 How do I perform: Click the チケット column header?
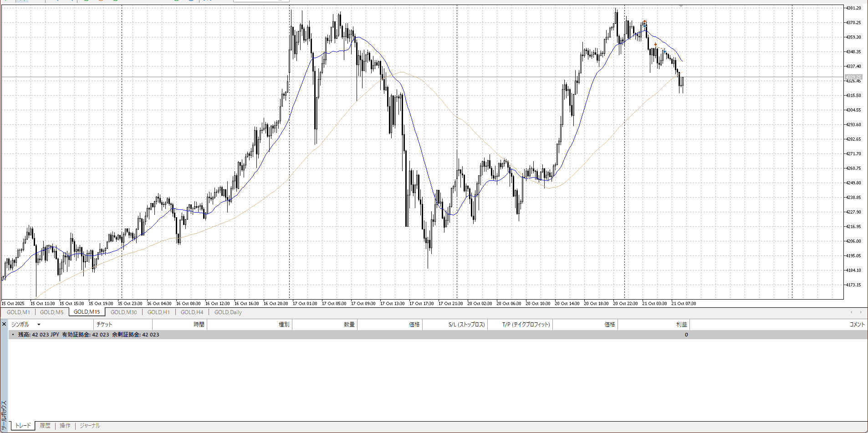click(x=104, y=325)
